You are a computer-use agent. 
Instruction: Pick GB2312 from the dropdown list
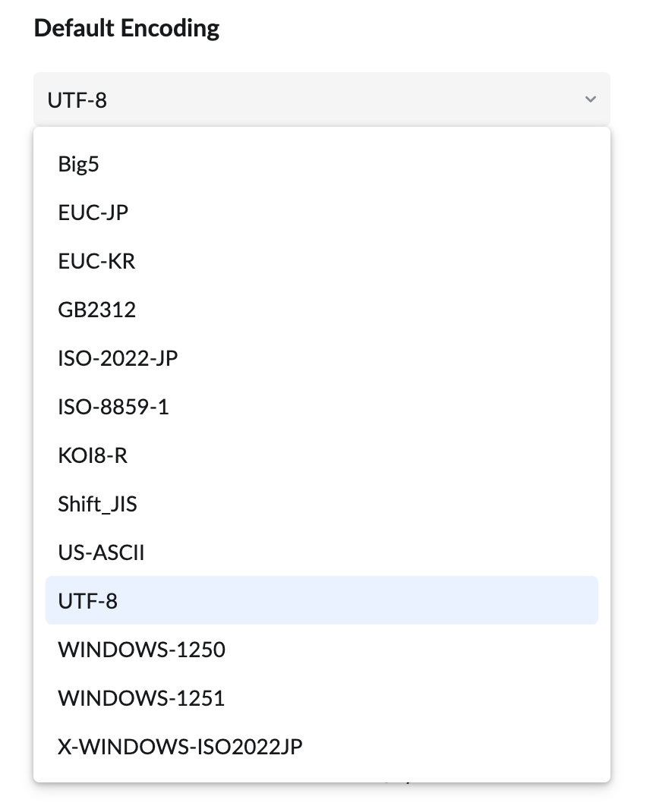click(x=96, y=310)
